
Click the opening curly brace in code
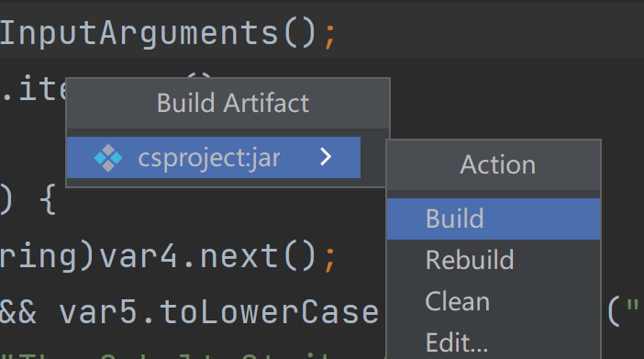coord(48,199)
